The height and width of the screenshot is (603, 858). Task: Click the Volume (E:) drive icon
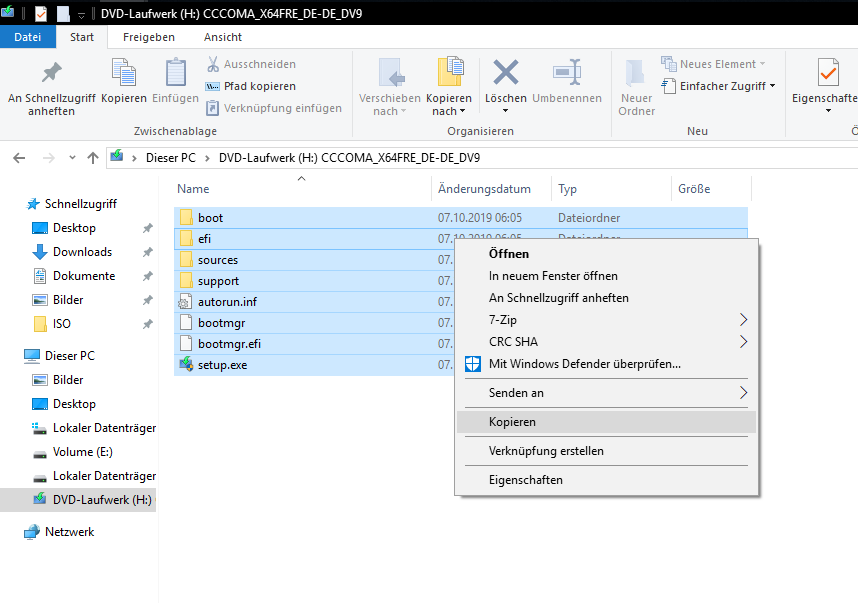pos(40,453)
